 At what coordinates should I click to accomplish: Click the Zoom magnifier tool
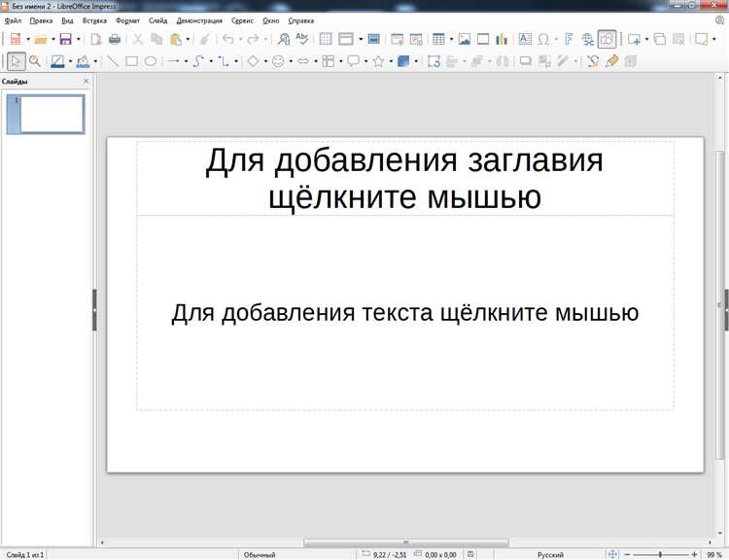pos(35,61)
